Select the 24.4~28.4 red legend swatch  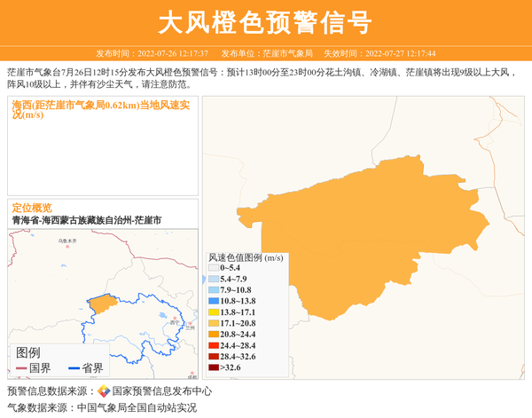[213, 345]
